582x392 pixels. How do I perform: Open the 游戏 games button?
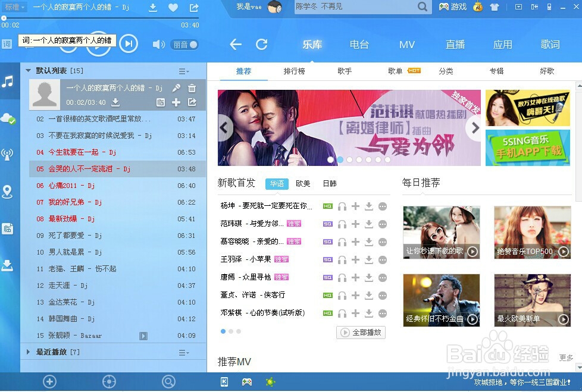click(452, 7)
